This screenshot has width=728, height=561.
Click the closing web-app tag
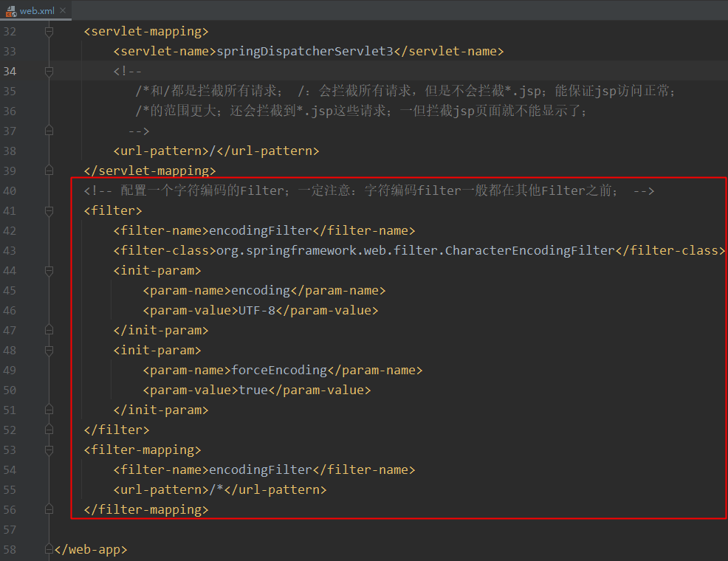pos(91,550)
